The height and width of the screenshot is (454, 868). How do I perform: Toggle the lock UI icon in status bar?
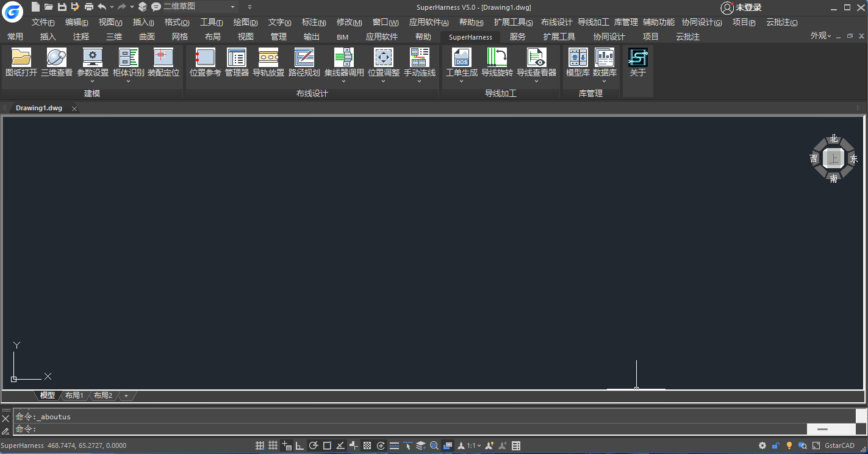tap(776, 446)
